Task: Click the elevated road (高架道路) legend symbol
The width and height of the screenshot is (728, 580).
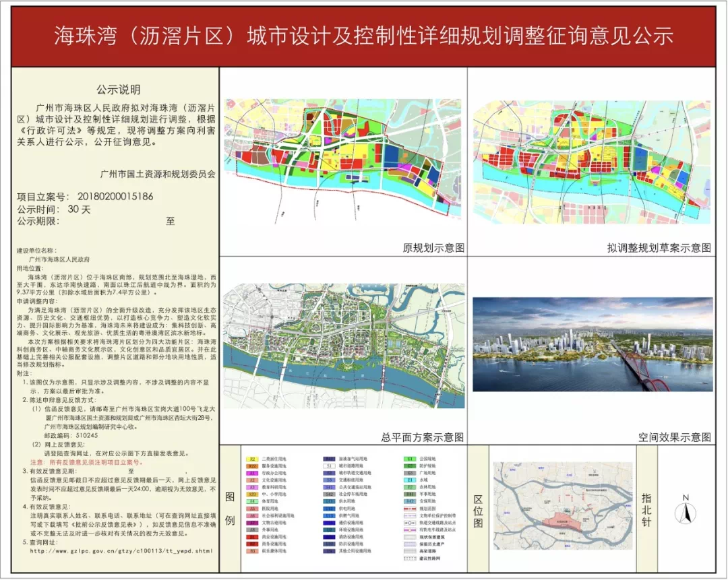Action: 409,551
